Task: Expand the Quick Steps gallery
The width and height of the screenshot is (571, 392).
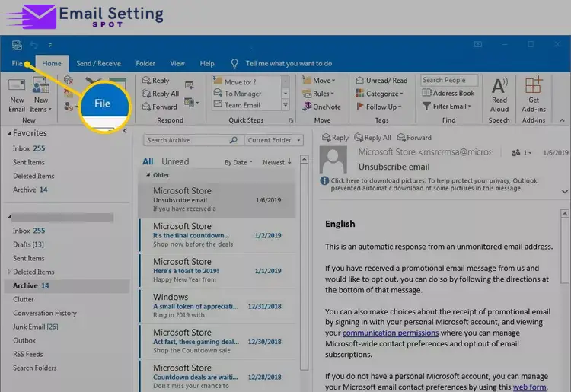Action: coord(285,105)
